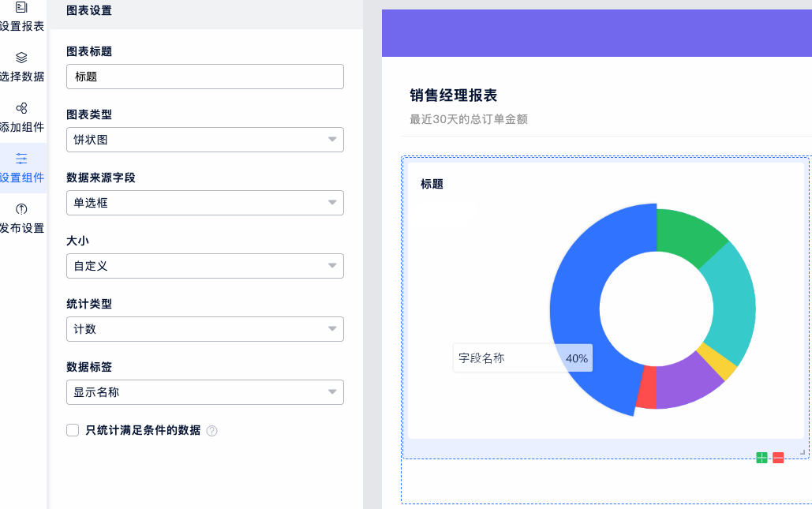Viewport: 812px width, 509px height.
Task: Open the 大小 dropdown set to 自定义
Action: pos(205,266)
